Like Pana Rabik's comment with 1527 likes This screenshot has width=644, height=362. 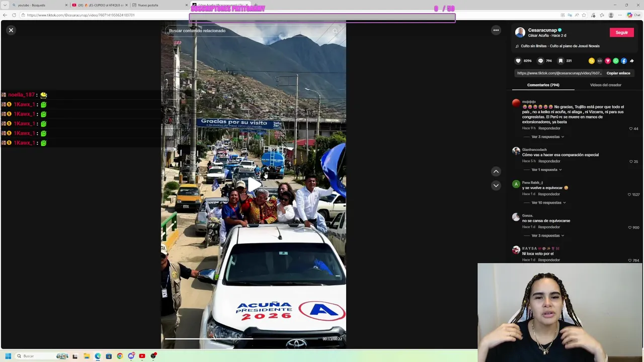[629, 195]
